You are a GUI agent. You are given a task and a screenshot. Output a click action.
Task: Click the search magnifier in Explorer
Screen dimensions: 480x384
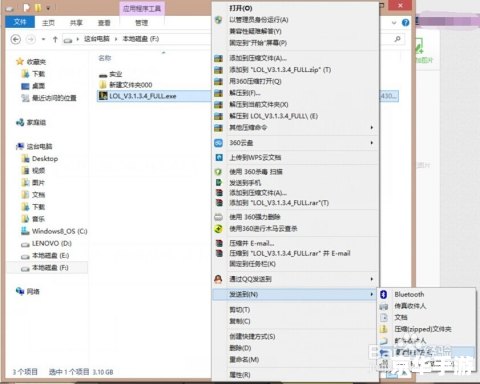click(x=397, y=39)
